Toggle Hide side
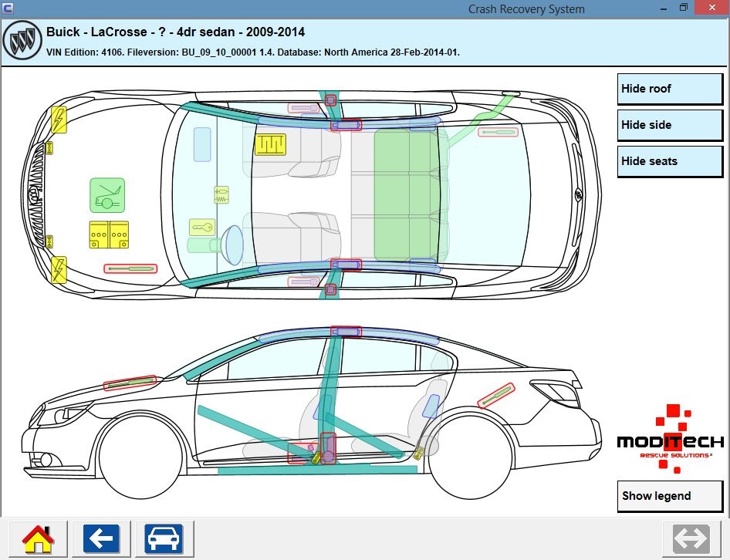 [x=668, y=124]
